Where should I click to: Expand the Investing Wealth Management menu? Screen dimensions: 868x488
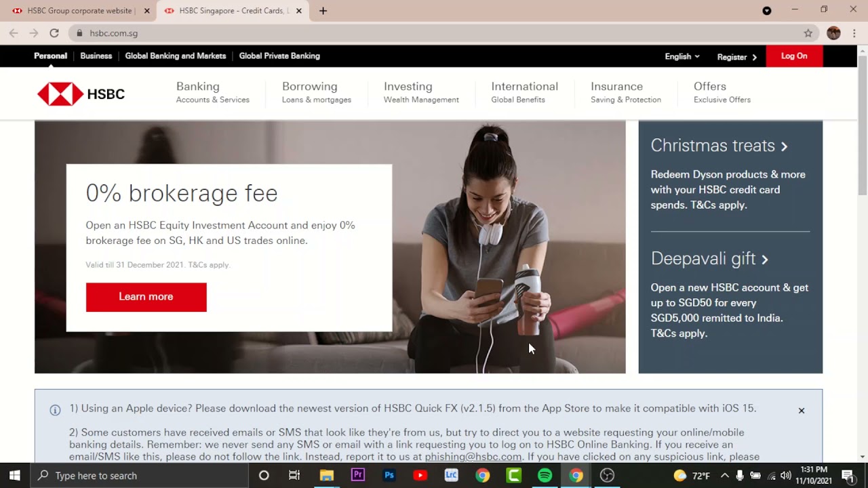(x=421, y=92)
